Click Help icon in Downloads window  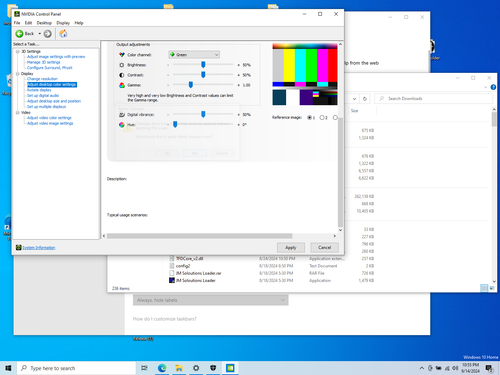pyautogui.click(x=493, y=87)
